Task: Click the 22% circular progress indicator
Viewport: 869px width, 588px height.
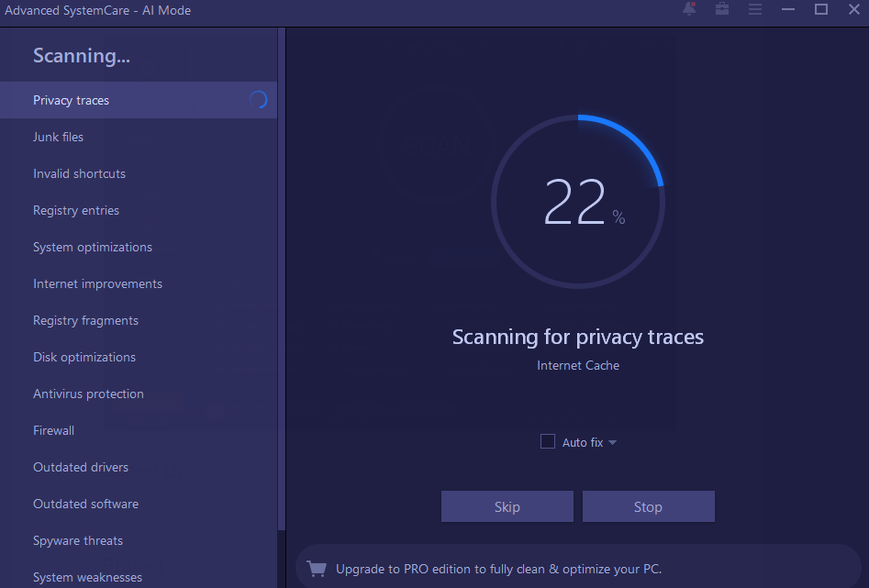Action: 578,201
